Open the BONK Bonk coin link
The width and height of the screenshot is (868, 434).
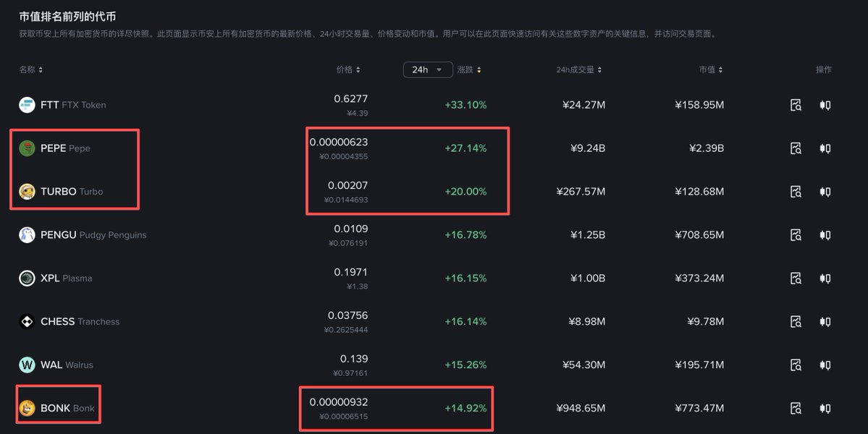(x=67, y=409)
